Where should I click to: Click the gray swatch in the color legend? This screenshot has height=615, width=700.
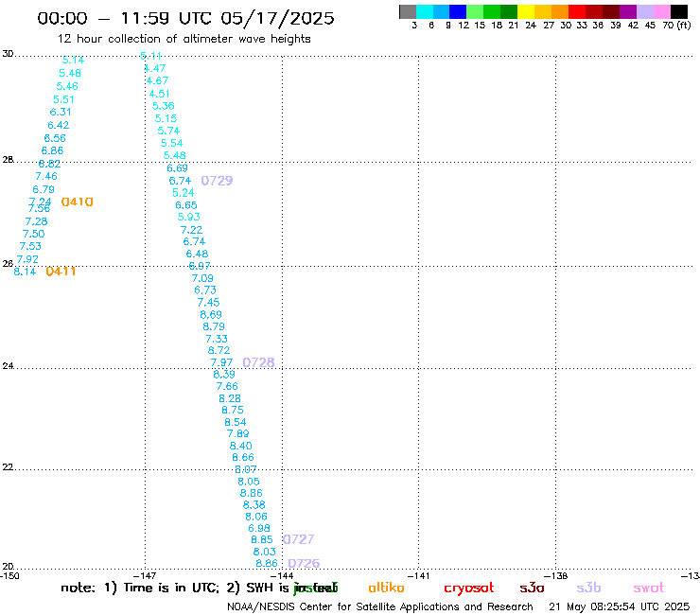(x=408, y=11)
